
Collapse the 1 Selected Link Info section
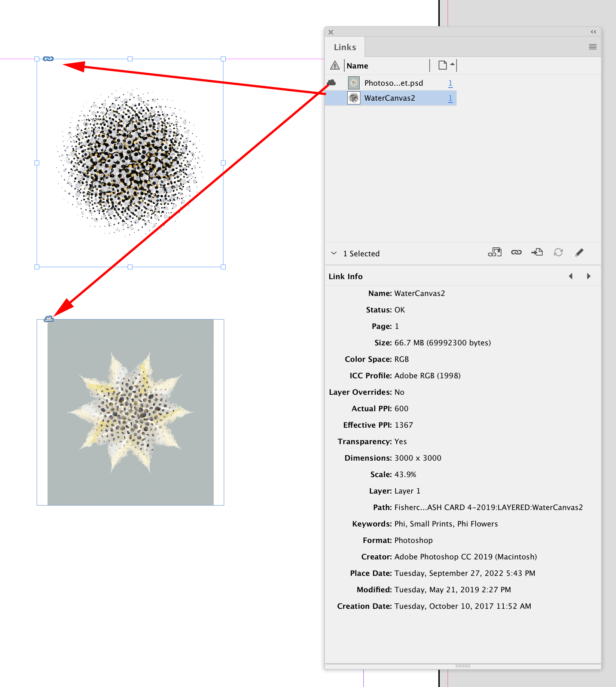pos(333,253)
